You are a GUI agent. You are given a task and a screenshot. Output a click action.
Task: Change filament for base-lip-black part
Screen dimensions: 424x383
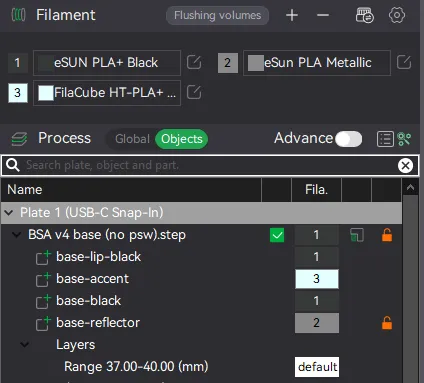[x=317, y=257]
